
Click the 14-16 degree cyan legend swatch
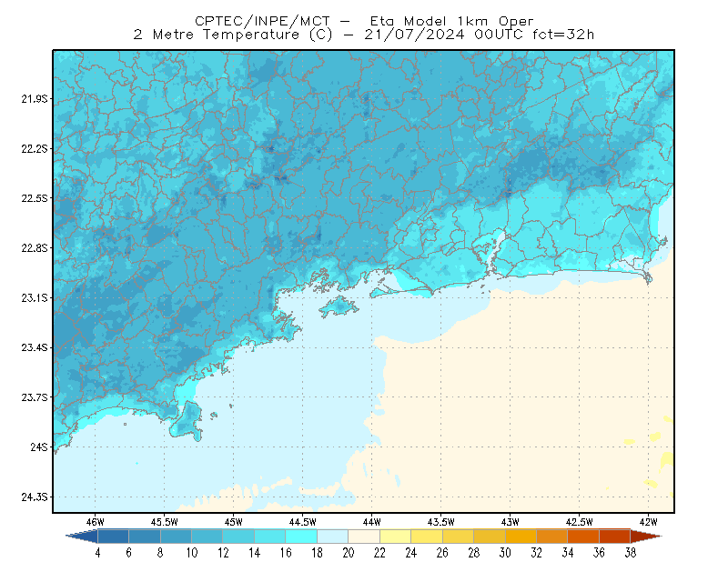click(x=269, y=537)
